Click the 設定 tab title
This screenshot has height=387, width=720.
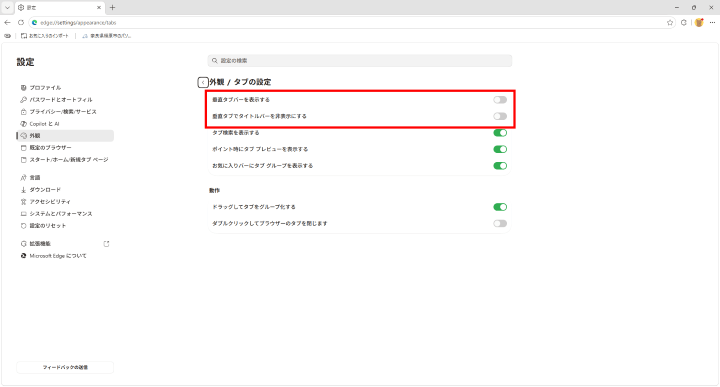click(31, 8)
